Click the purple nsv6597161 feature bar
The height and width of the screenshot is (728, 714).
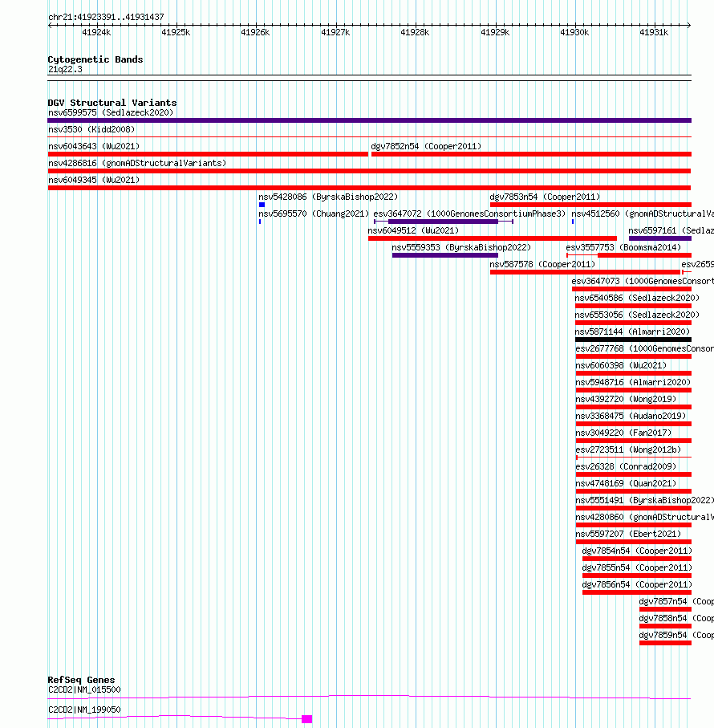[660, 238]
